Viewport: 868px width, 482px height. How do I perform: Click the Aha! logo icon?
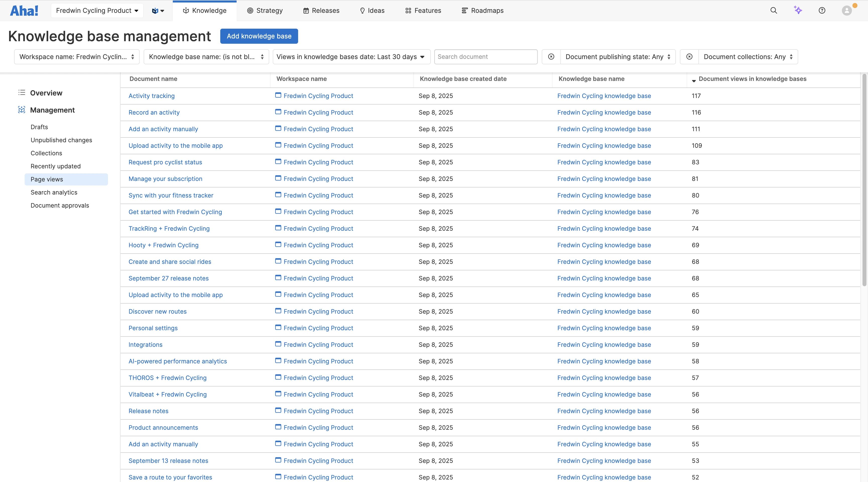[x=24, y=11]
